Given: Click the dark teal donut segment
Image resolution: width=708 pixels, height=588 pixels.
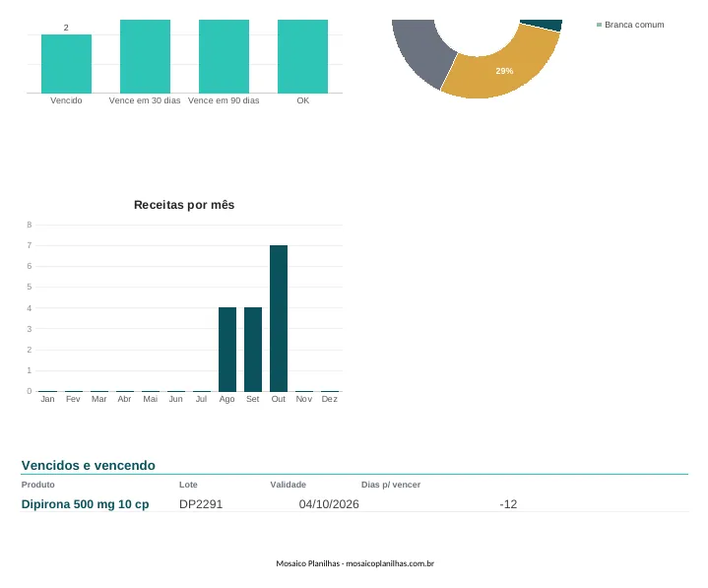Looking at the screenshot, I should (x=542, y=25).
